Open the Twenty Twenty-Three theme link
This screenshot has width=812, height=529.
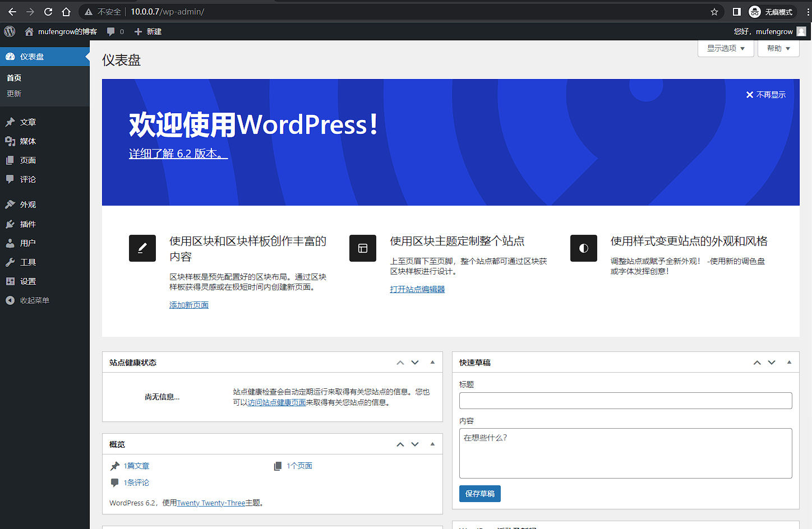click(x=211, y=503)
